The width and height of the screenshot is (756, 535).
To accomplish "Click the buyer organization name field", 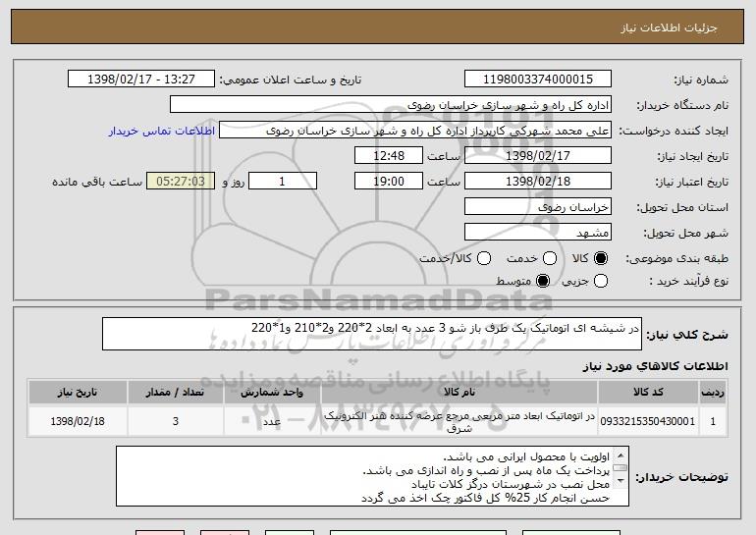I will pos(391,105).
